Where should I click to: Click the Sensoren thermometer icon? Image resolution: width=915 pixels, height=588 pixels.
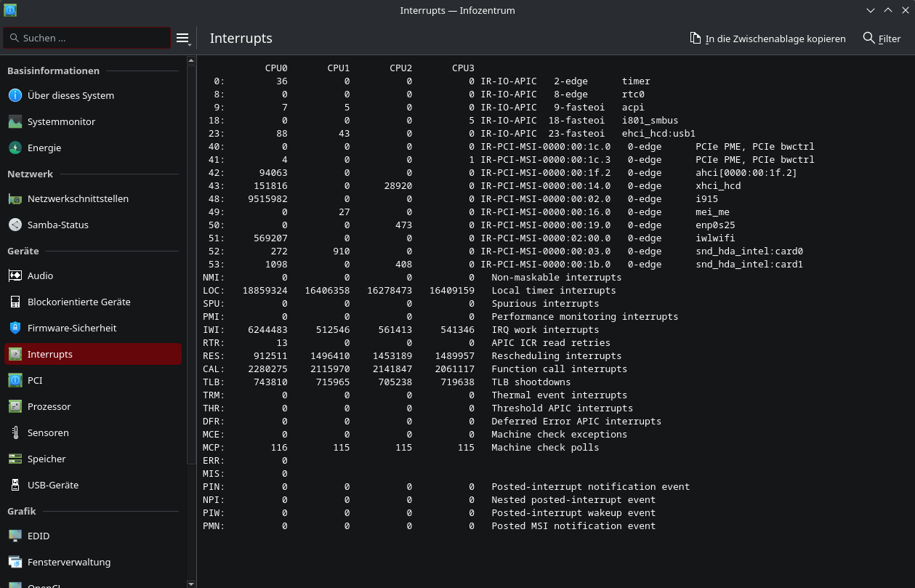(15, 432)
